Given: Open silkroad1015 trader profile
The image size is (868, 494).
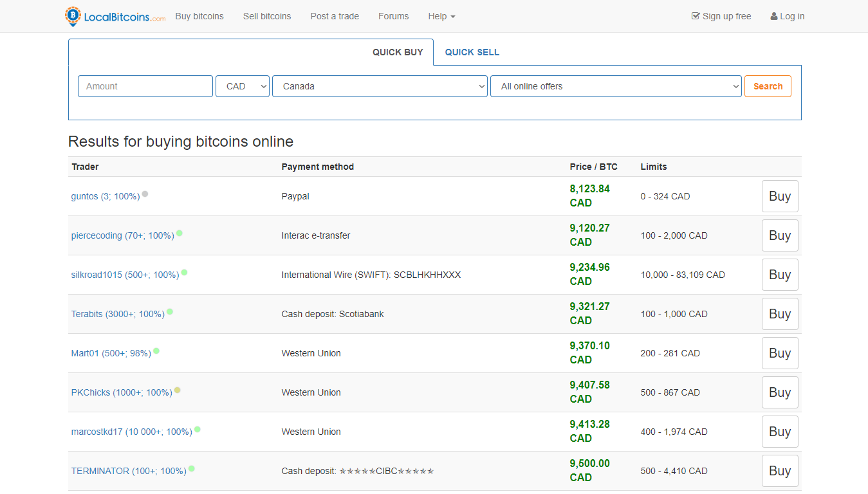Looking at the screenshot, I should 125,275.
